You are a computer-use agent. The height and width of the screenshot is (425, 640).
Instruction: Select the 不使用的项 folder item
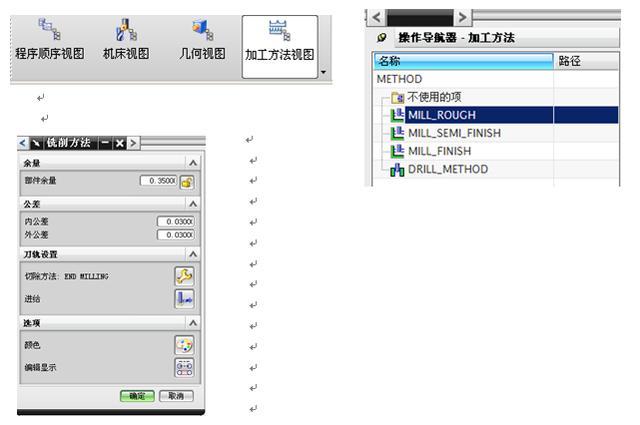434,97
